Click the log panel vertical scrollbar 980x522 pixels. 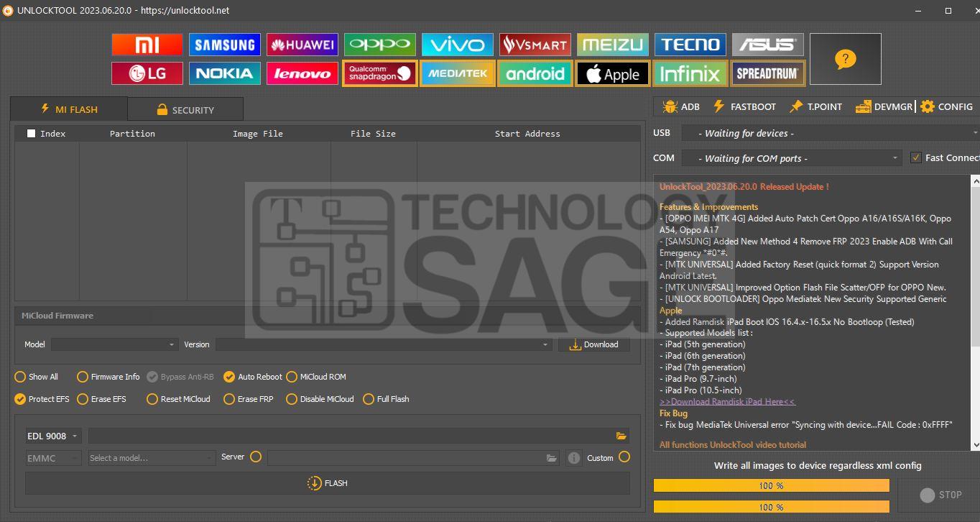pyautogui.click(x=976, y=313)
